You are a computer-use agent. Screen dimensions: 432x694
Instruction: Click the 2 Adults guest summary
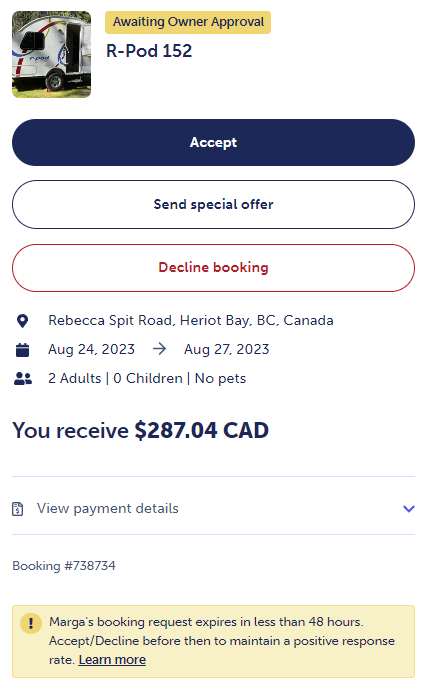point(74,378)
